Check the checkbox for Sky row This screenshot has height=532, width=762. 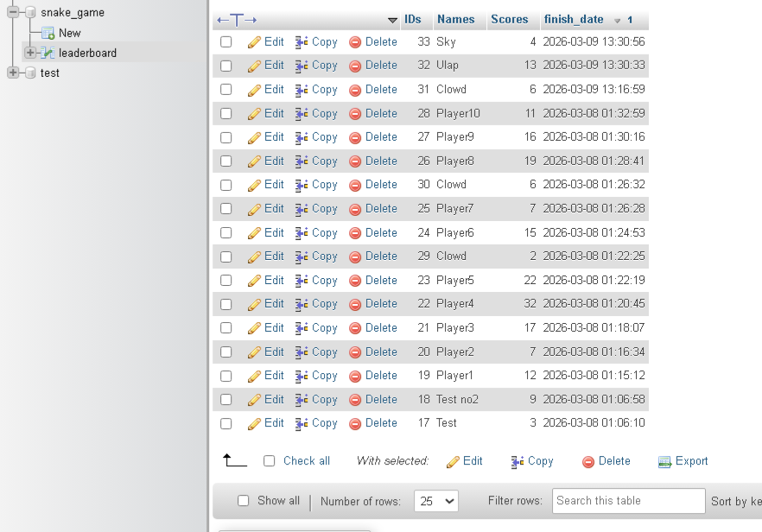[x=226, y=41]
